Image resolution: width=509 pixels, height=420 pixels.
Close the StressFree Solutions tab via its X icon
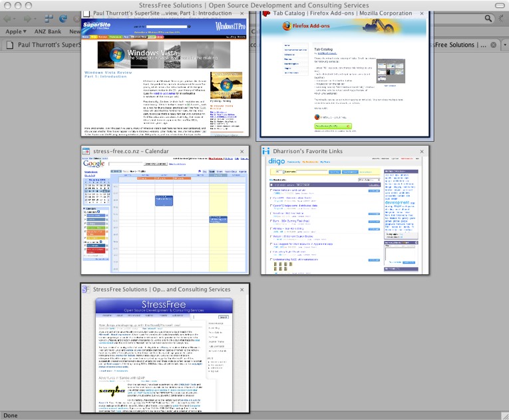493,45
